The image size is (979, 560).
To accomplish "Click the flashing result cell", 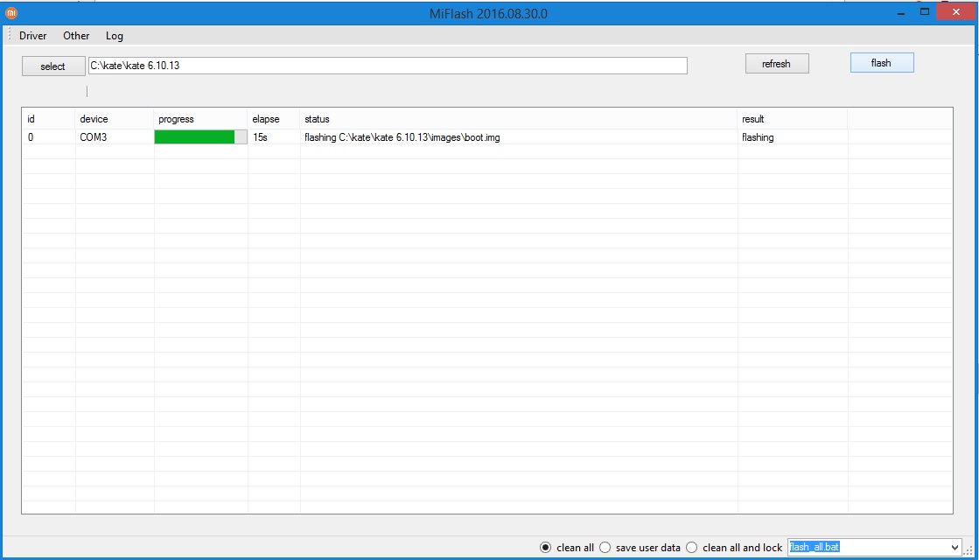I will pyautogui.click(x=793, y=136).
